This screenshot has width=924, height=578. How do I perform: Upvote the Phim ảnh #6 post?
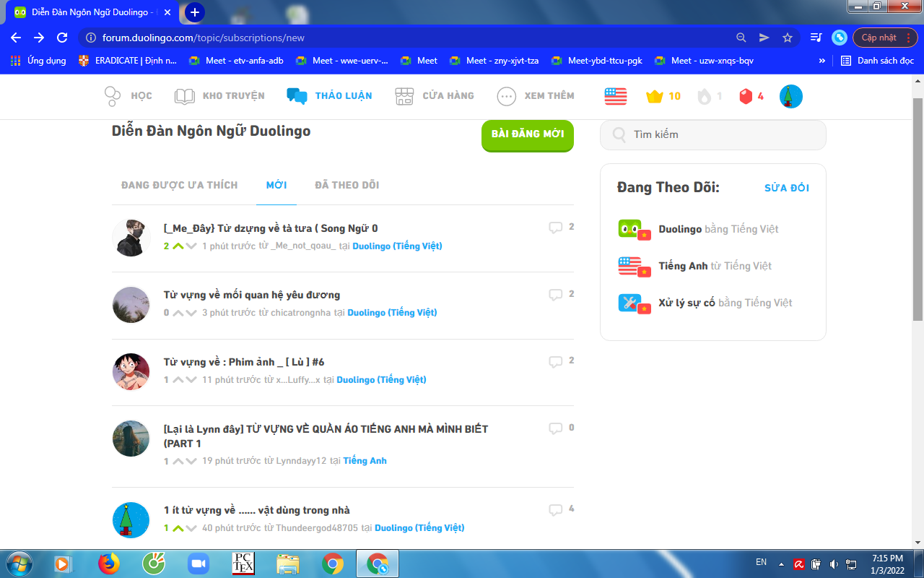[x=178, y=380]
